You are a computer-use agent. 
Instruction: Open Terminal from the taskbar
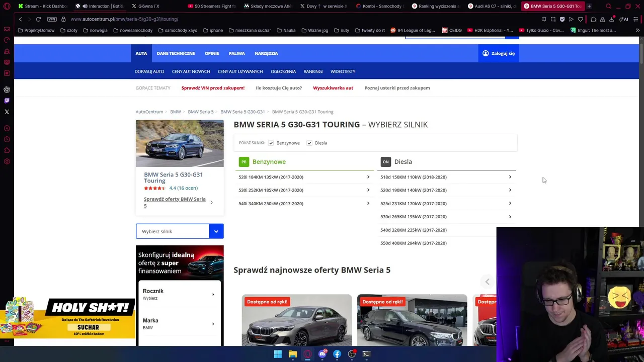click(x=366, y=354)
